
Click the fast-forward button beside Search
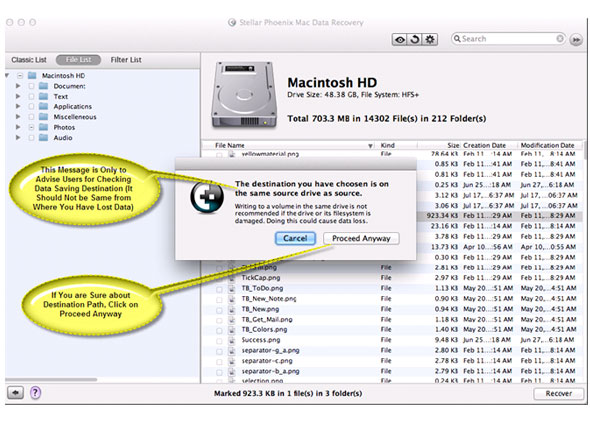tap(576, 39)
